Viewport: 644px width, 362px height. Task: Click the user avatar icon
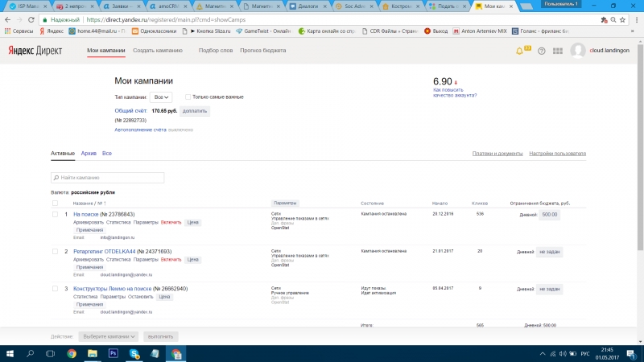coord(578,51)
